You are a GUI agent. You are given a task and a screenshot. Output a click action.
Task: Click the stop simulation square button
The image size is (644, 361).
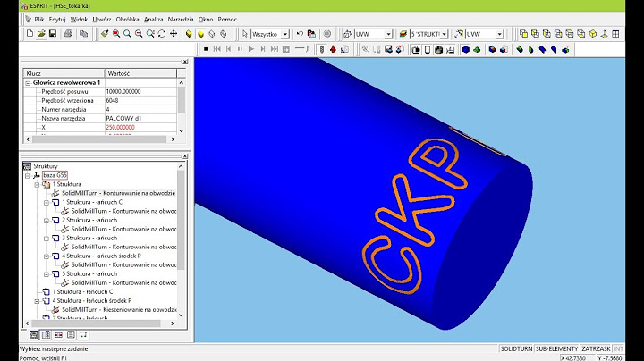[206, 49]
